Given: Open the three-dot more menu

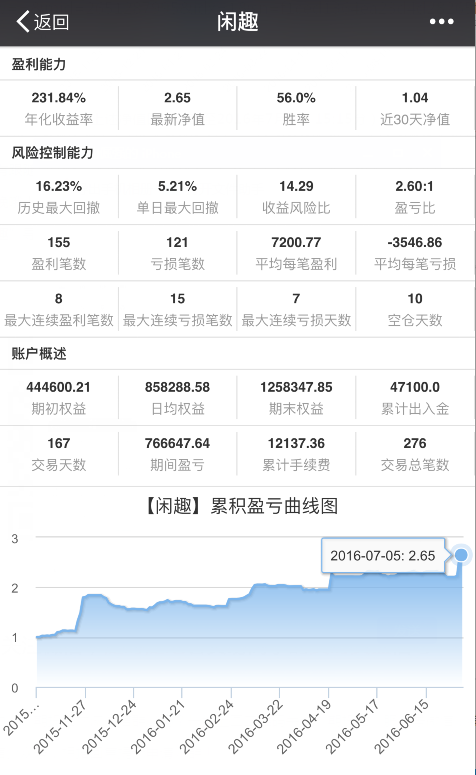Looking at the screenshot, I should (441, 22).
